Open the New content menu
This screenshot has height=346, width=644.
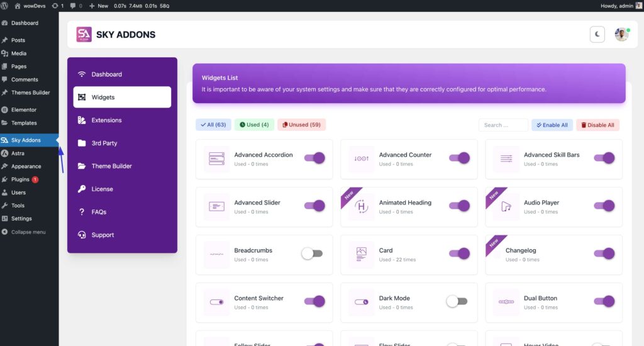(x=99, y=6)
